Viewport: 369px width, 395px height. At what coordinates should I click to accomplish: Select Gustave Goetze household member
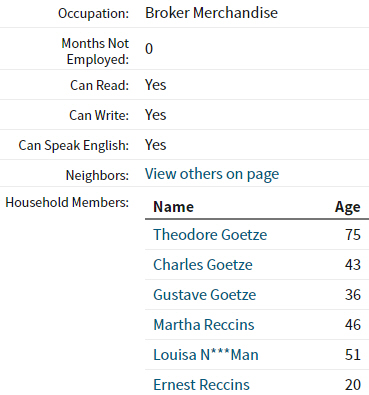205,295
